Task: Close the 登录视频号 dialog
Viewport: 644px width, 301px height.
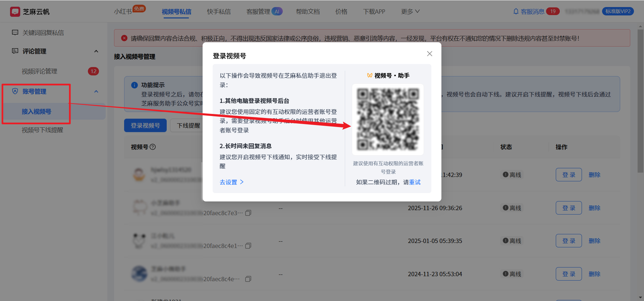Action: point(430,54)
